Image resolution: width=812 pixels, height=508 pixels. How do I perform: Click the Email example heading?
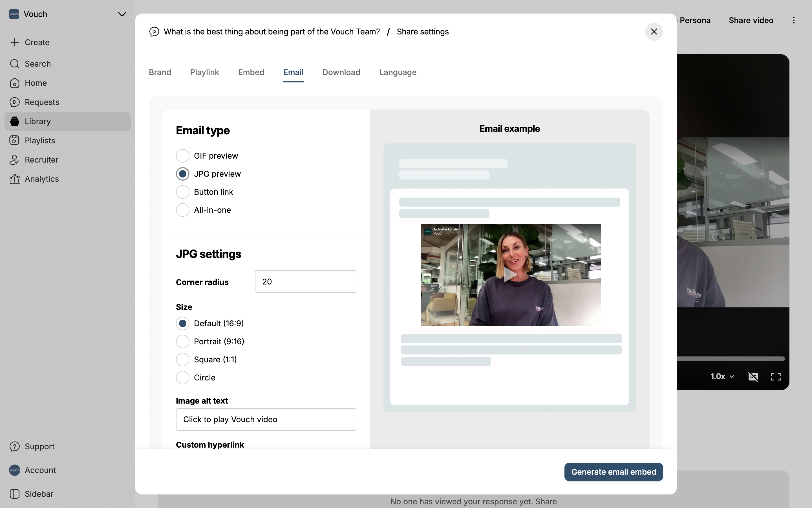tap(509, 129)
